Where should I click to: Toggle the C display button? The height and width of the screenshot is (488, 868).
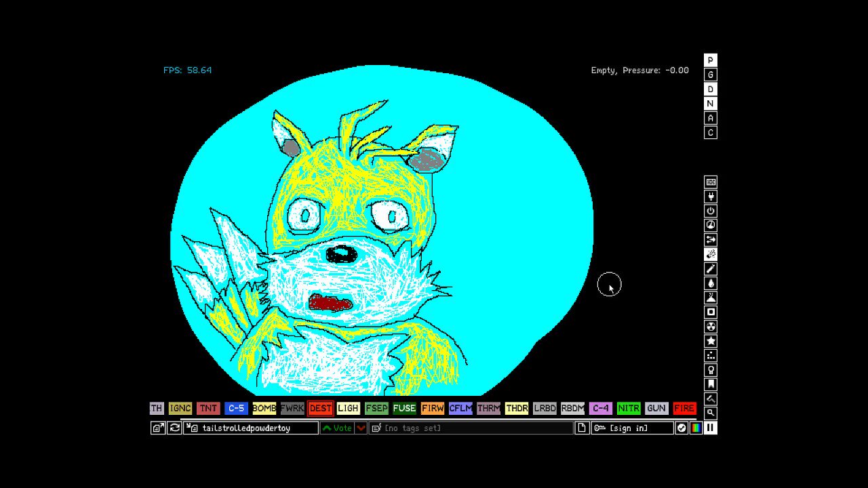[x=711, y=133]
